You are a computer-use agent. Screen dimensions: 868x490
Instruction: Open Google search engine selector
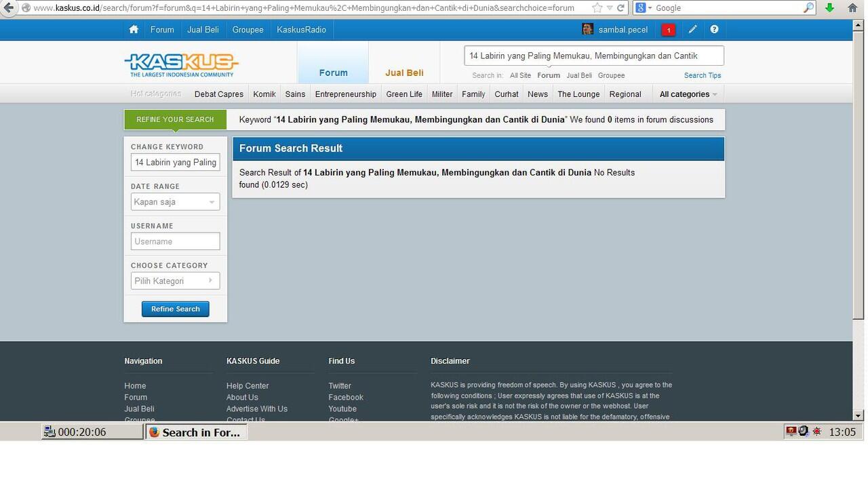(643, 8)
